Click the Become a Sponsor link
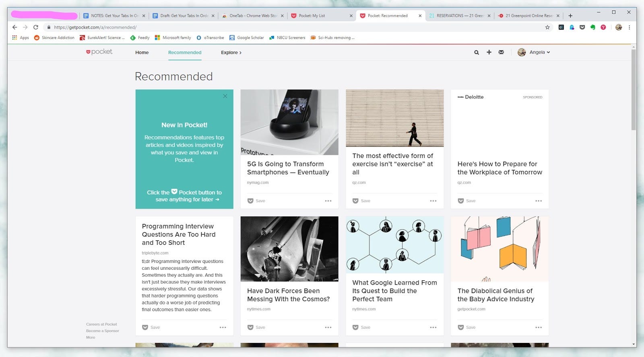The height and width of the screenshot is (357, 644). tap(103, 331)
